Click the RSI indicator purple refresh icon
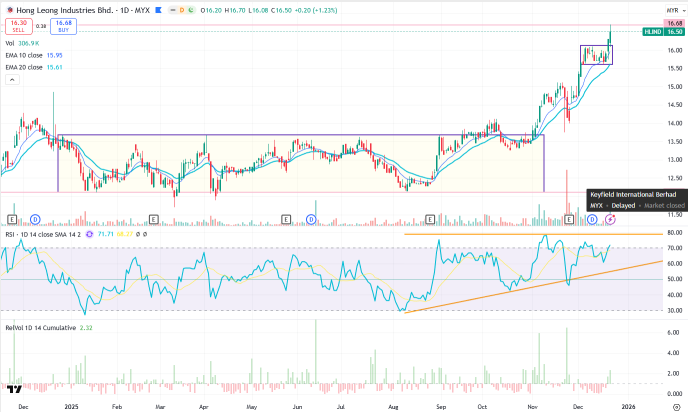688x412 pixels. 90,234
